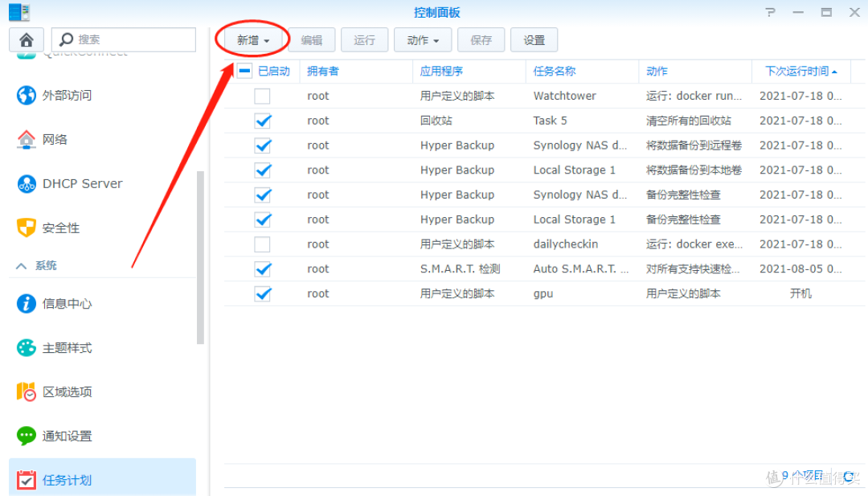Click the 运行 (Run) button

click(x=364, y=40)
